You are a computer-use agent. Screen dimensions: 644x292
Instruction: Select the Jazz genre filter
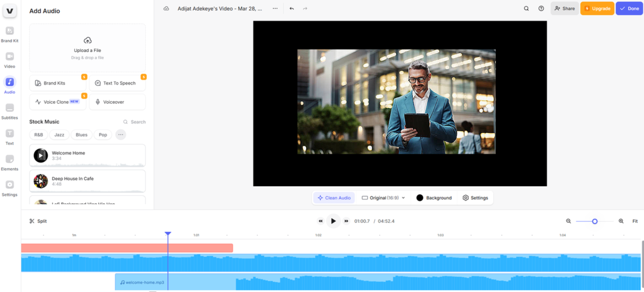pos(59,135)
